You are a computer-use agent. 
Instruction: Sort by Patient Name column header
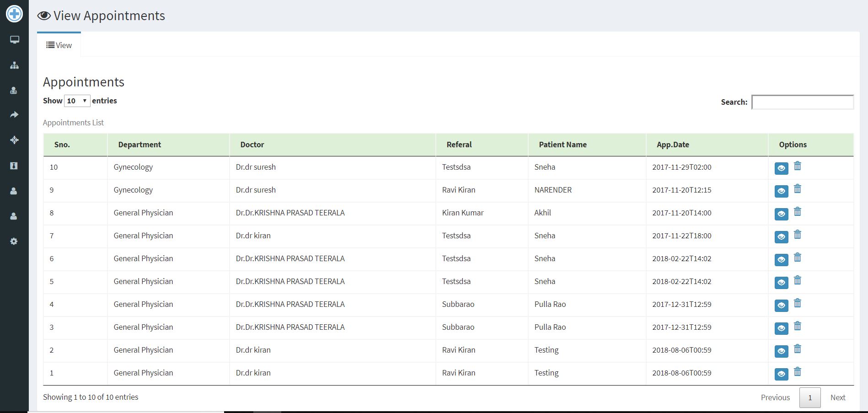(563, 145)
